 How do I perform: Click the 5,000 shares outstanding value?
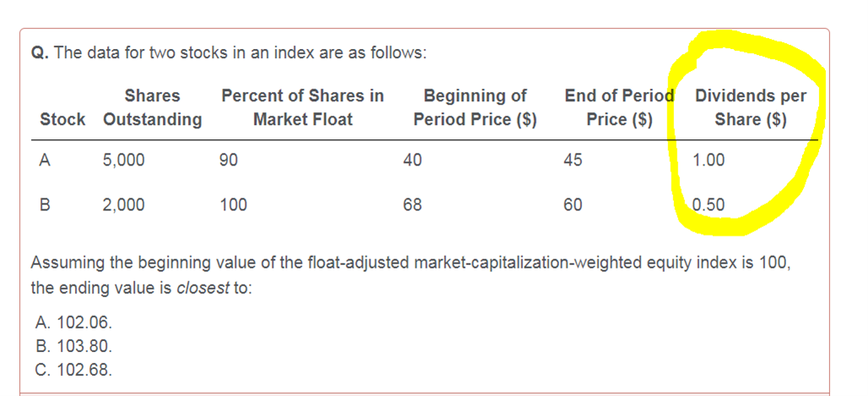coord(123,160)
